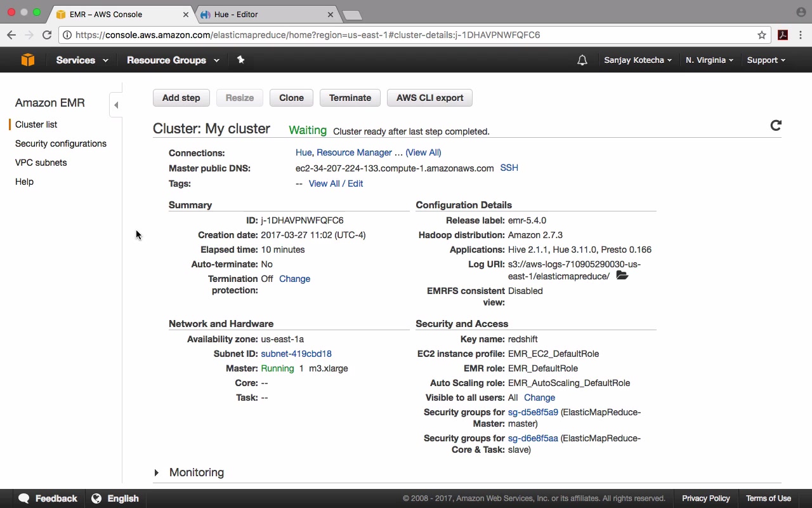Click the Clone button
The height and width of the screenshot is (508, 812).
coord(291,98)
